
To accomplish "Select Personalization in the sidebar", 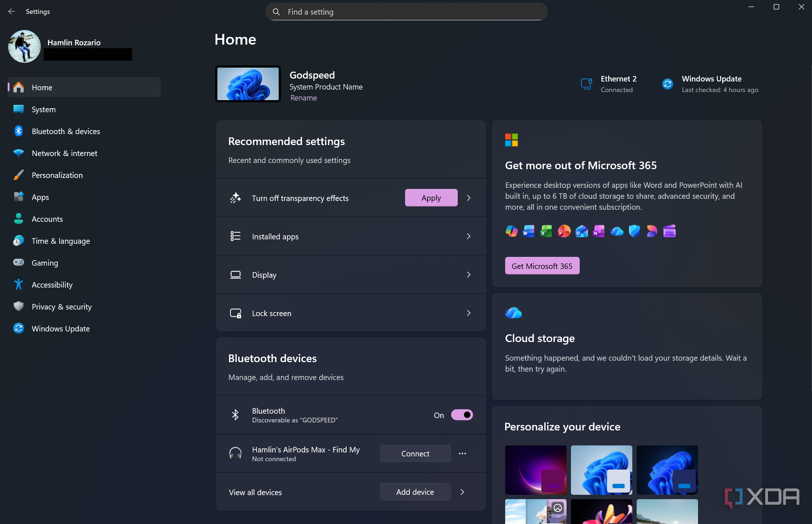I will coord(84,175).
